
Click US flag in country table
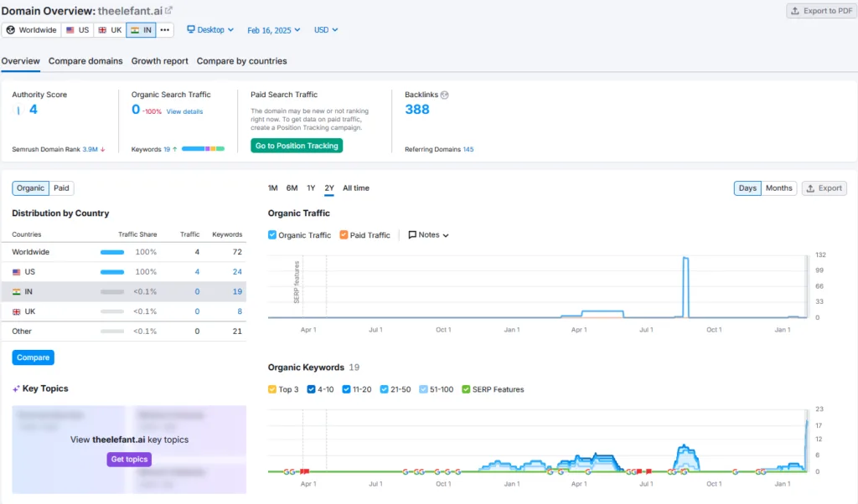[x=17, y=272]
